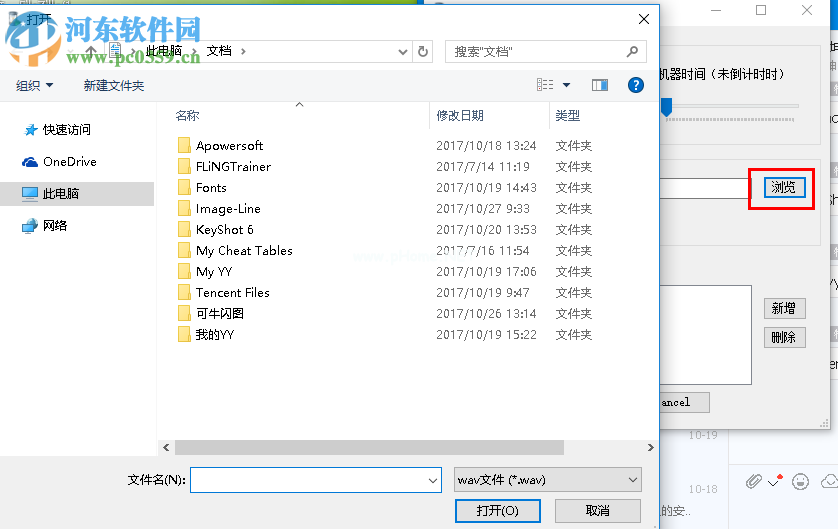Select 网络 in navigation pane
This screenshot has width=838, height=529.
click(x=55, y=225)
